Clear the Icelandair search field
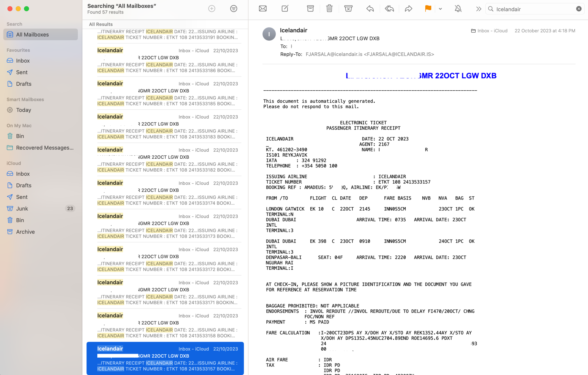 (579, 9)
